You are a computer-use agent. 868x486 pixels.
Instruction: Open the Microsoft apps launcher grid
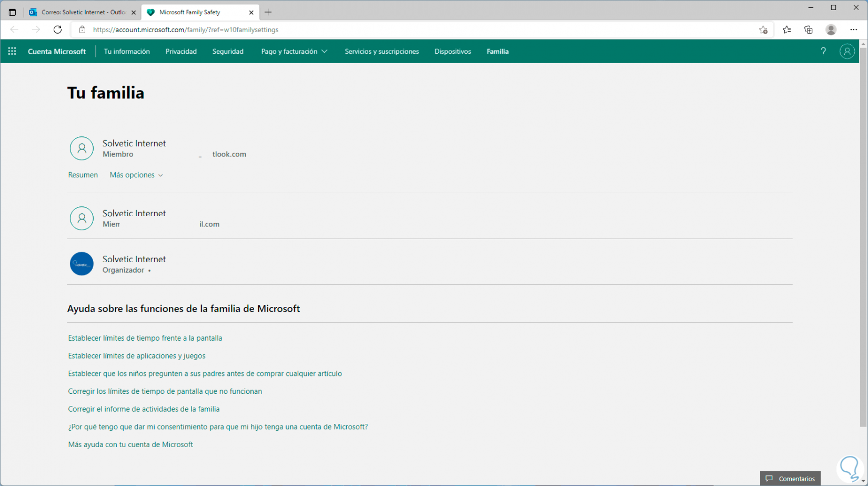12,51
